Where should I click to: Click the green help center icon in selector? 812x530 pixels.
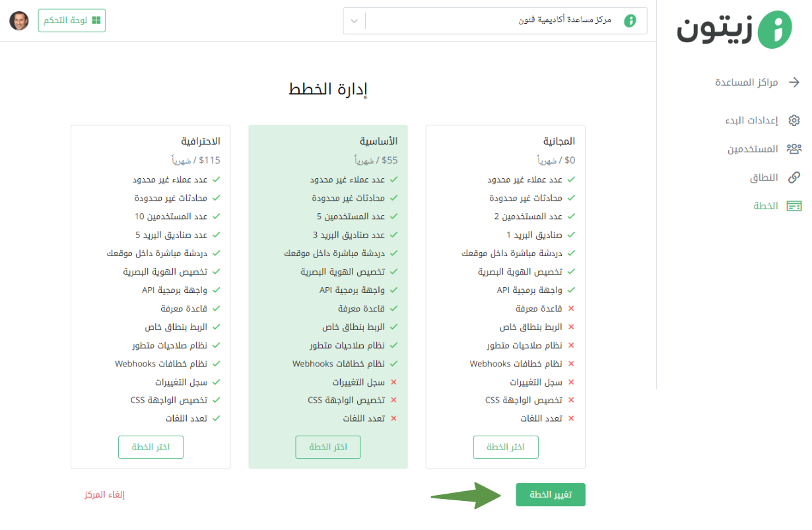[x=630, y=20]
